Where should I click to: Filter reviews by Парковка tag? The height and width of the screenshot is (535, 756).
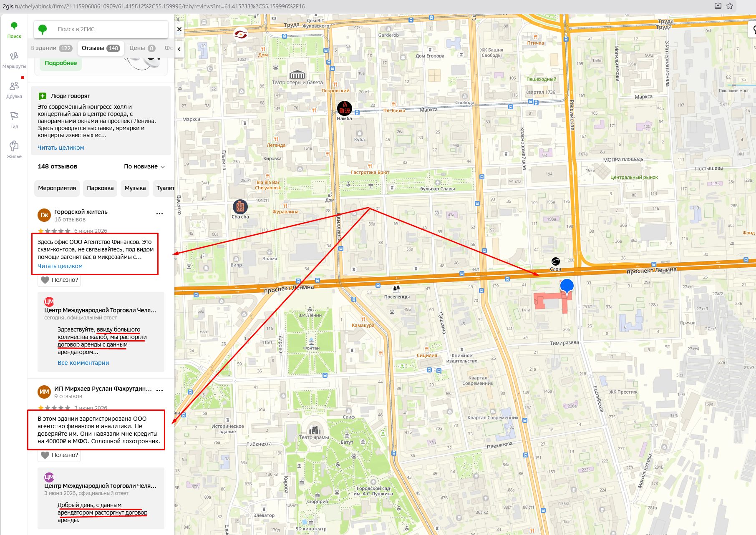(x=100, y=188)
